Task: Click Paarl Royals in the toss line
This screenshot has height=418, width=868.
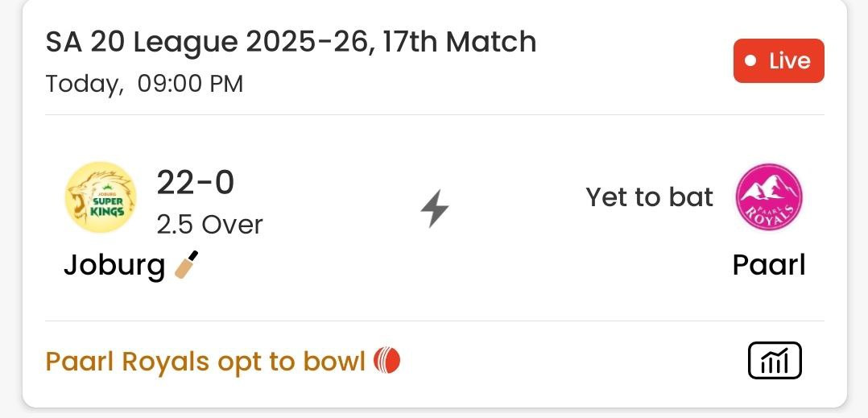Action: tap(127, 362)
